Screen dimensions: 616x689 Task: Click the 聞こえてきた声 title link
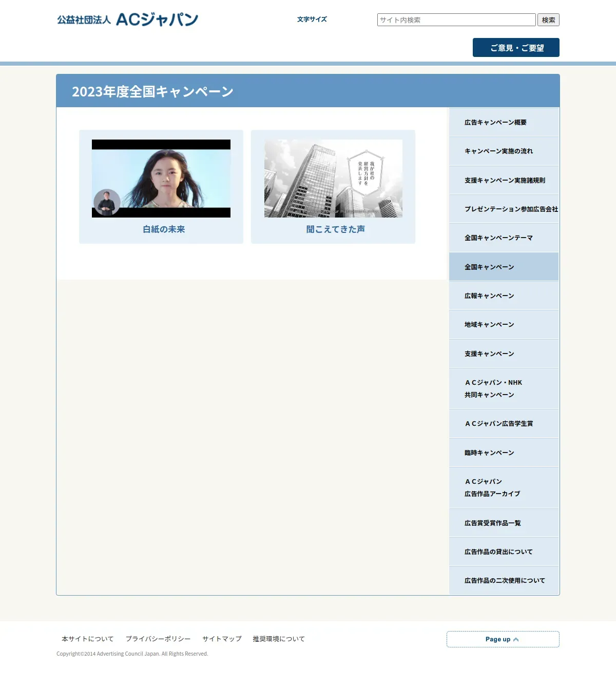(336, 229)
